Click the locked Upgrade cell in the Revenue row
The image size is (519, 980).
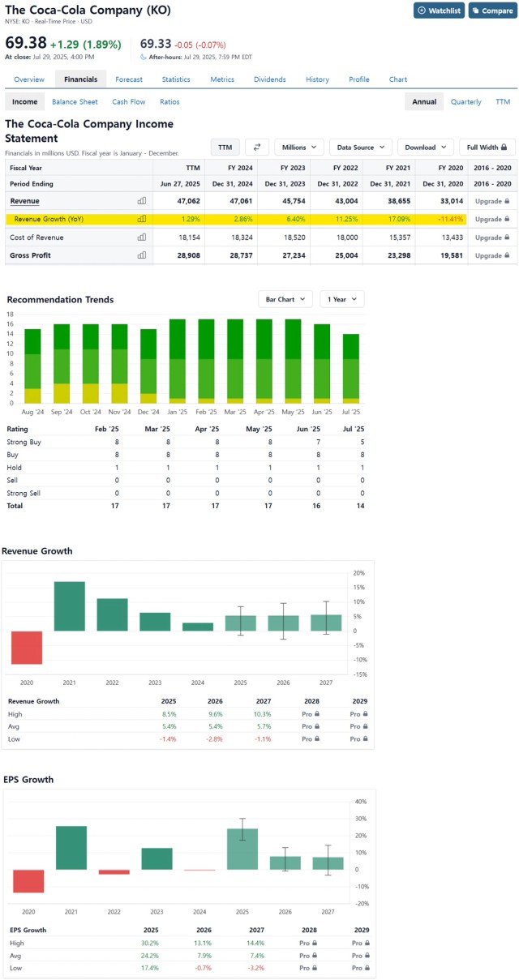click(492, 200)
